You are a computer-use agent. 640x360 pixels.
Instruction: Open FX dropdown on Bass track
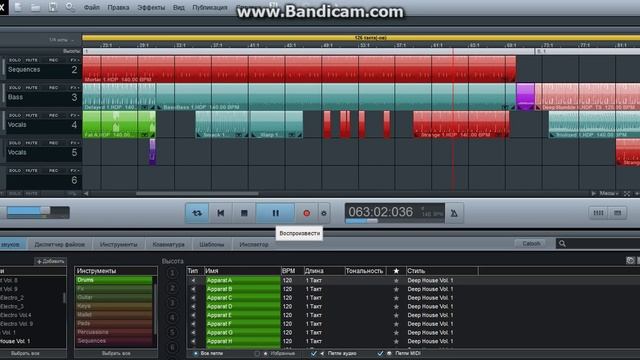pos(75,88)
